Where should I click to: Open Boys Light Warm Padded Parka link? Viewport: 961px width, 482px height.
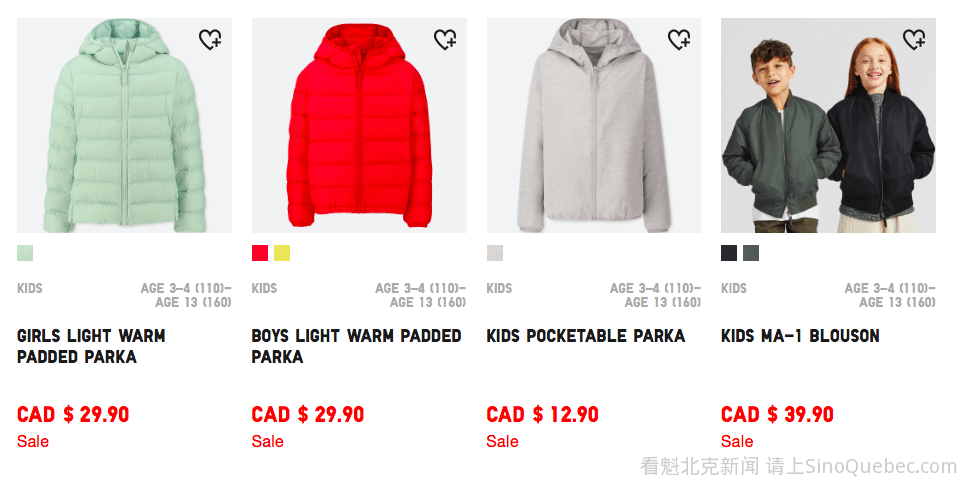[x=356, y=346]
